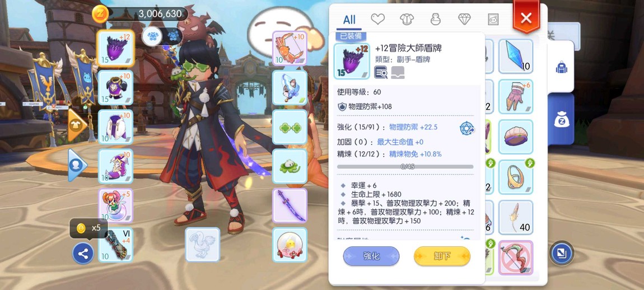This screenshot has height=290, width=644.
Task: Expand the blue character profile arrow
Action: coord(77,165)
